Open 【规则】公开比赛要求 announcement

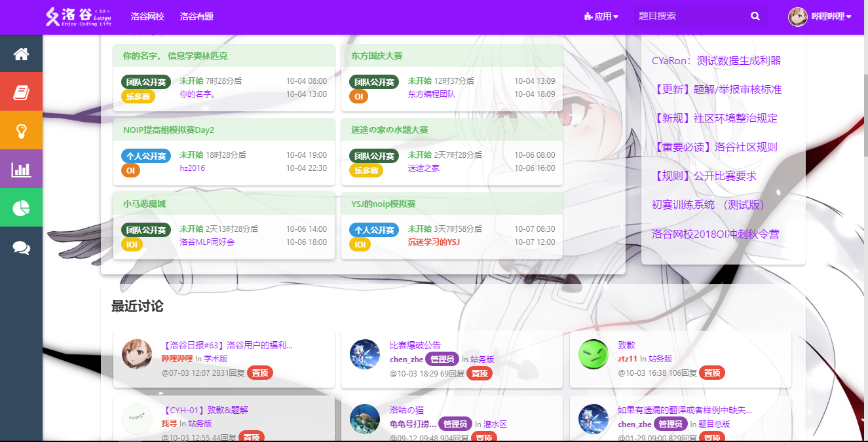(x=704, y=176)
